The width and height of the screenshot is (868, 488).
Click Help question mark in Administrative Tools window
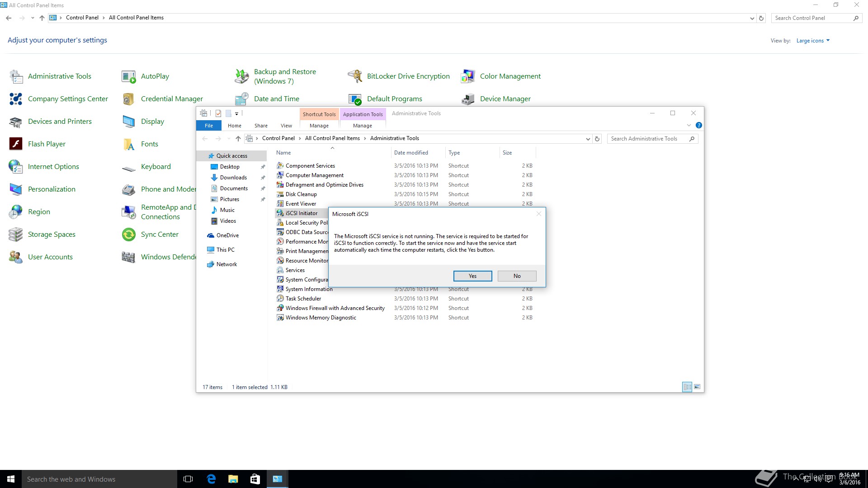pyautogui.click(x=698, y=125)
